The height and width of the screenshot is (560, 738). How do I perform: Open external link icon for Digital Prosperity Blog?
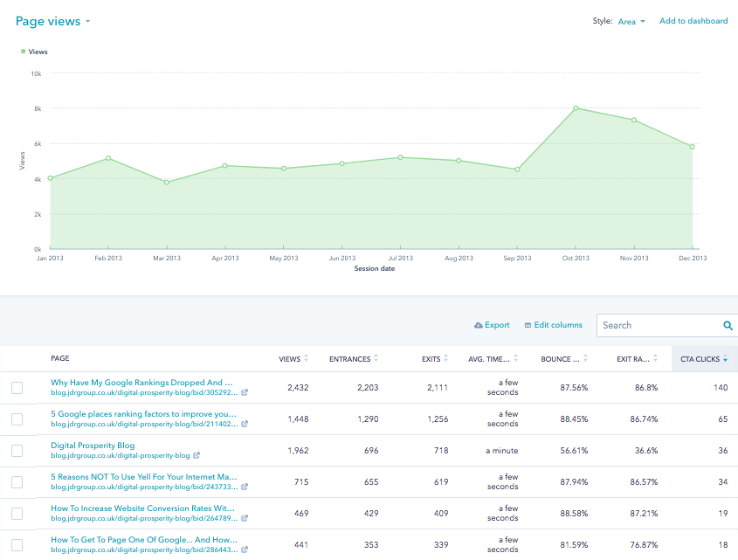(x=197, y=455)
